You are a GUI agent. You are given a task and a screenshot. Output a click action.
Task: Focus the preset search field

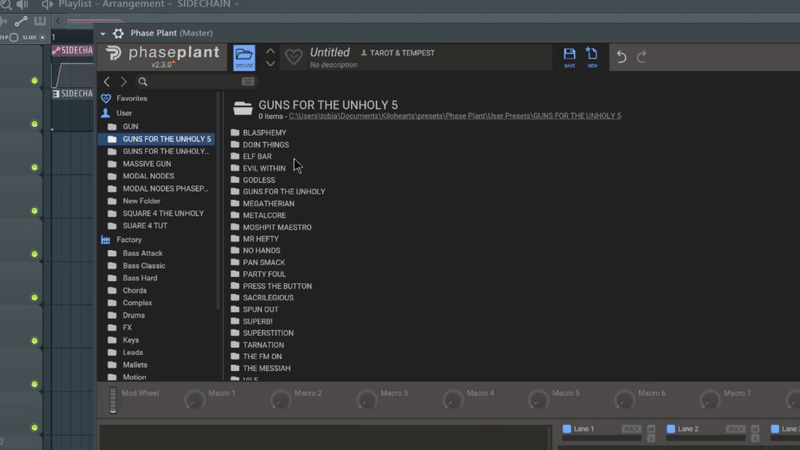coord(194,82)
